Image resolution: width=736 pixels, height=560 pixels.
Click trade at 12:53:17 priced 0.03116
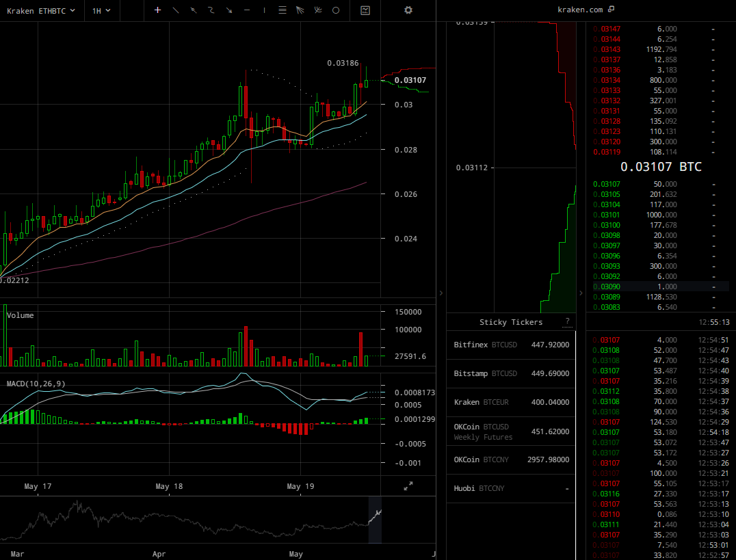pyautogui.click(x=661, y=494)
